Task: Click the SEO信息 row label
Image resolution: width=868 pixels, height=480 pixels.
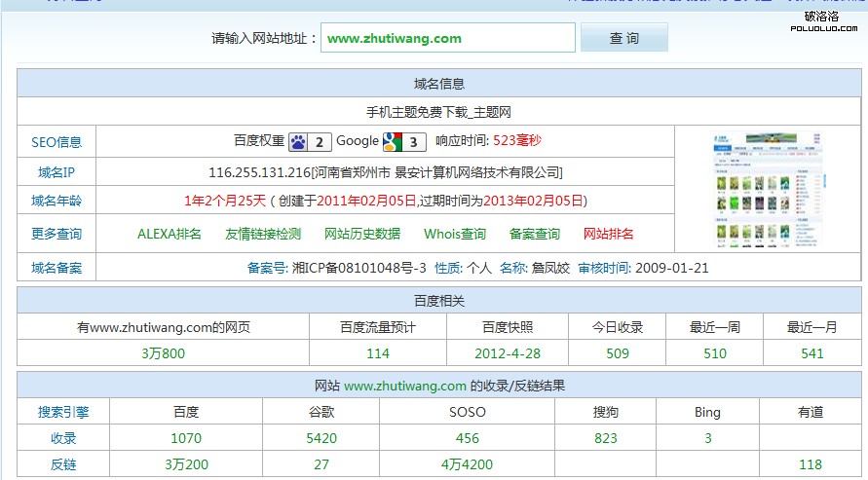Action: (57, 142)
